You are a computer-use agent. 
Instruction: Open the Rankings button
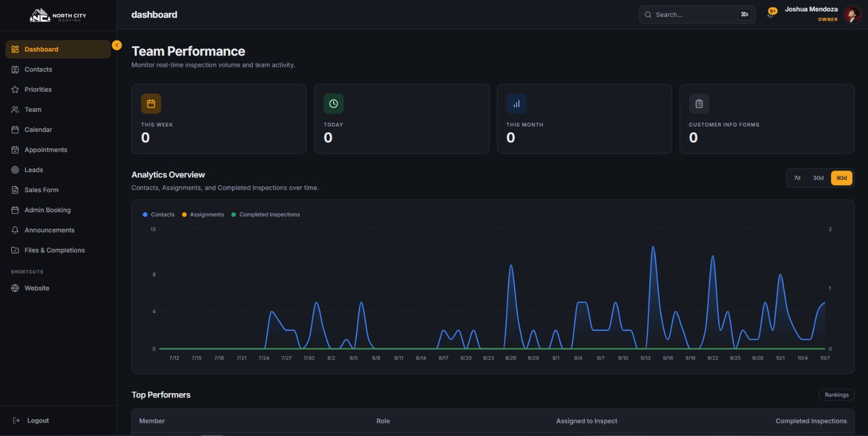(x=837, y=395)
